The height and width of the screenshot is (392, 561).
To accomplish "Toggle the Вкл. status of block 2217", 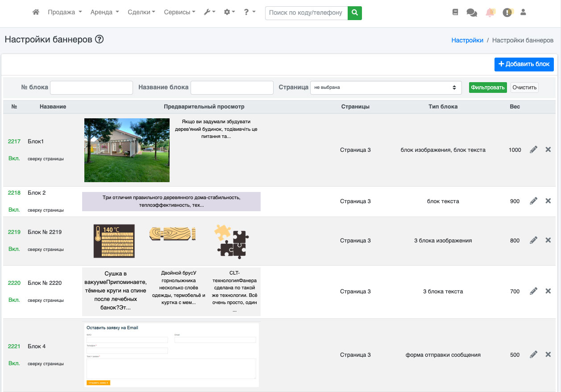I will point(14,158).
